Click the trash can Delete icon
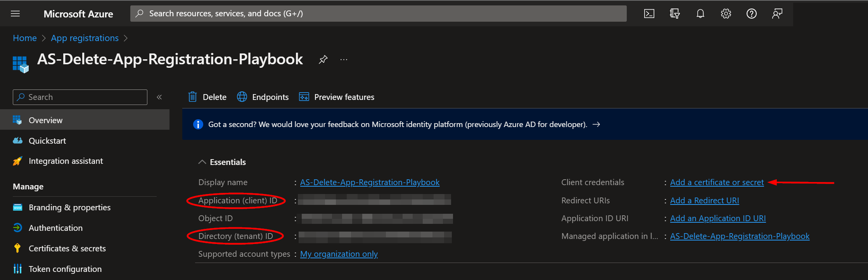The height and width of the screenshot is (280, 868). pos(192,97)
